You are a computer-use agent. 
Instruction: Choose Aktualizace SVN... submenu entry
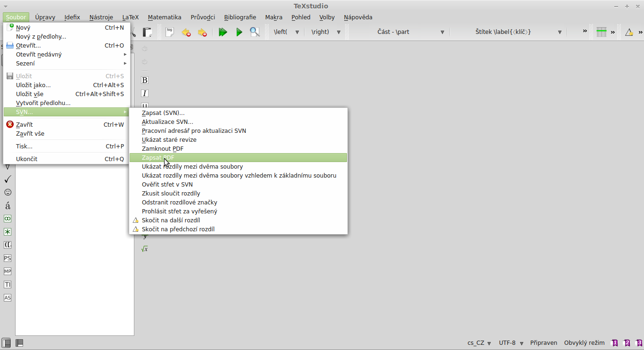[239, 122]
